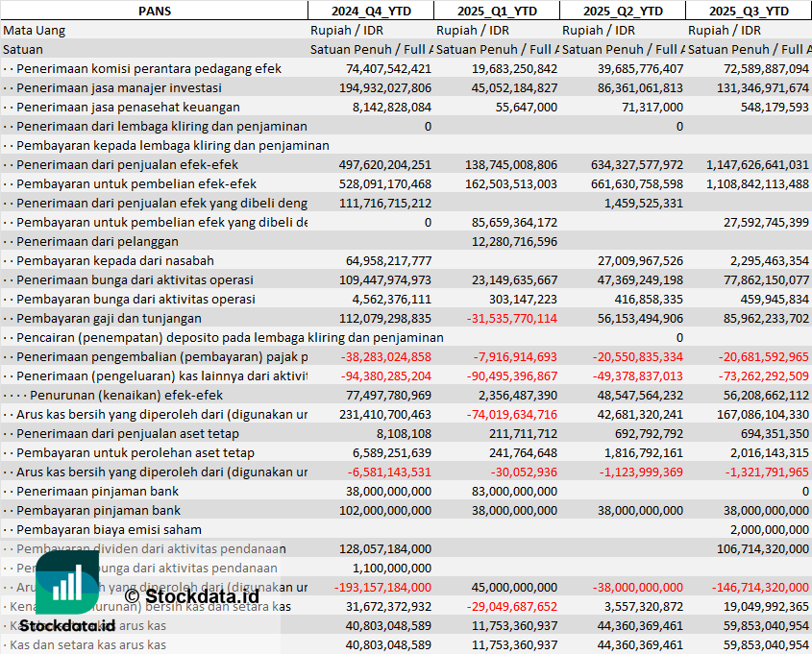Image resolution: width=812 pixels, height=654 pixels.
Task: Click cell value 6,589,251,639
Action: (392, 452)
